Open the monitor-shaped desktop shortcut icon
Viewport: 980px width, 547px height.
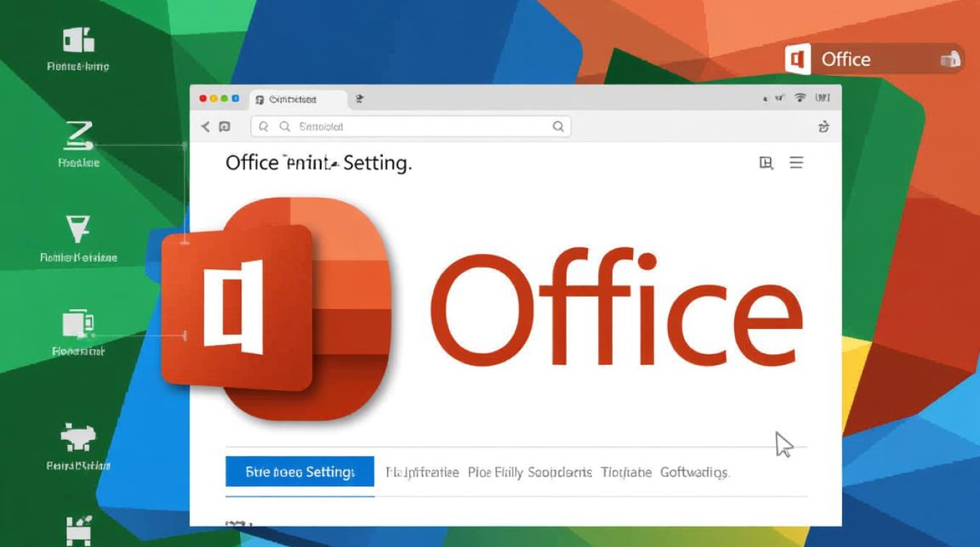click(79, 323)
